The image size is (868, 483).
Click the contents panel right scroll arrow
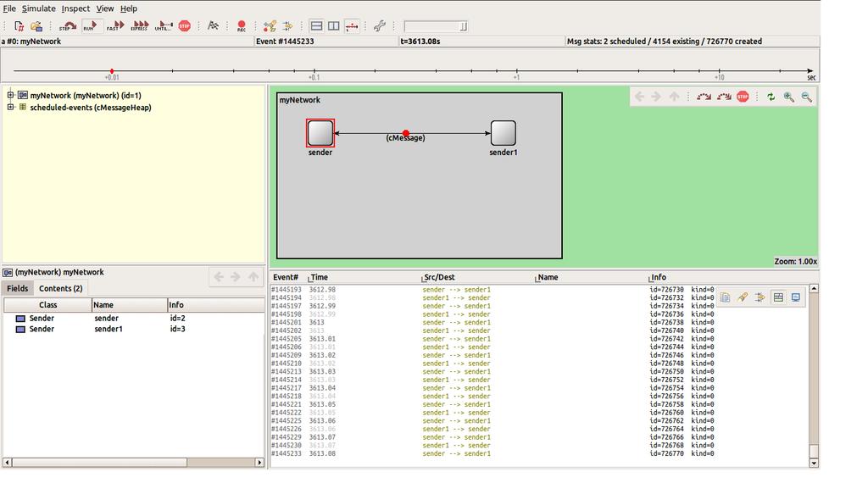(x=259, y=462)
